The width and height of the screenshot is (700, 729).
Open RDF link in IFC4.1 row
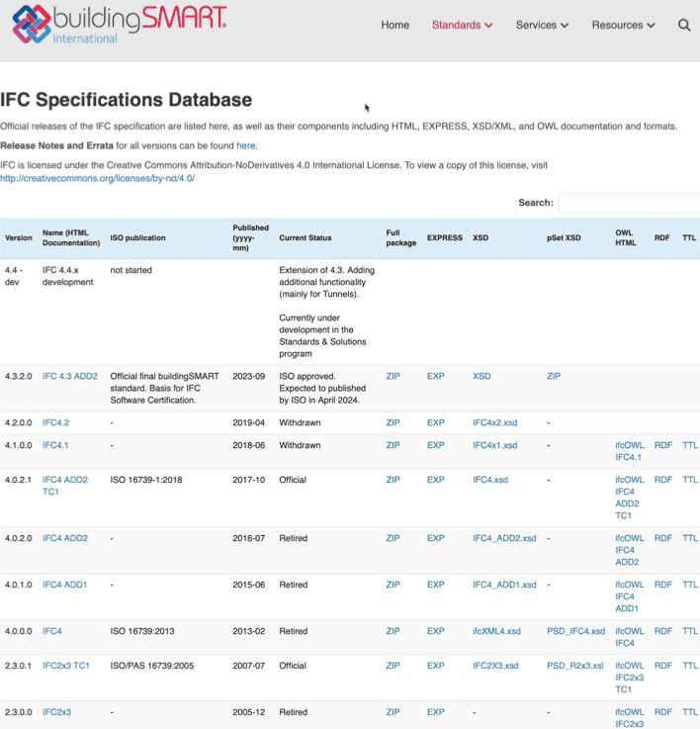click(x=663, y=445)
